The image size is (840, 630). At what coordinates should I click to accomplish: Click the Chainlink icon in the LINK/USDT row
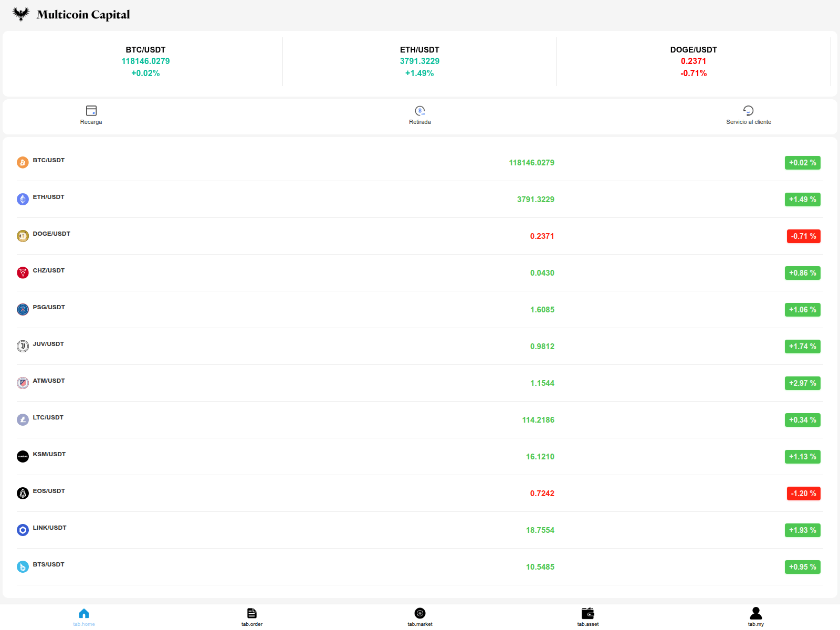tap(23, 530)
